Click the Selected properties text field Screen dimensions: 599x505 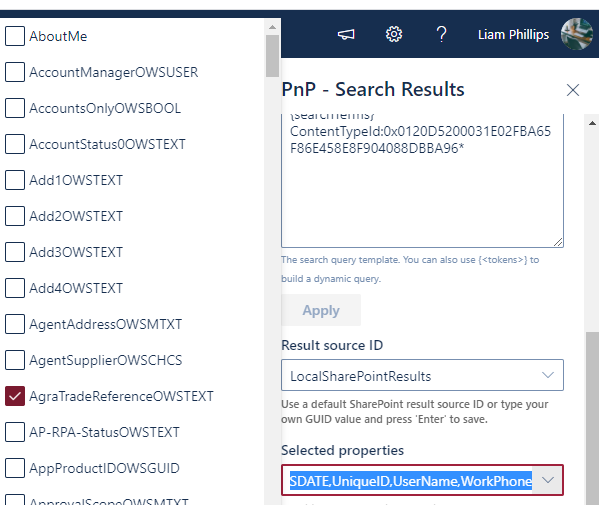411,481
